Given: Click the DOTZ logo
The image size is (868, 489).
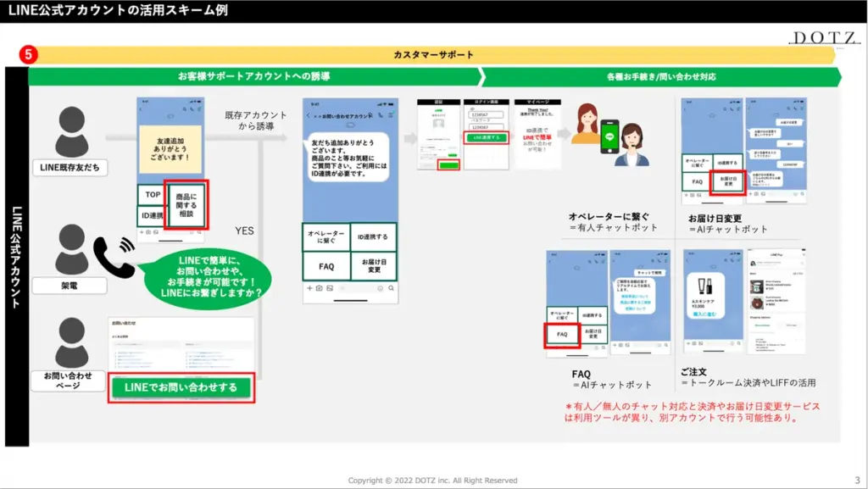Looking at the screenshot, I should pyautogui.click(x=824, y=37).
